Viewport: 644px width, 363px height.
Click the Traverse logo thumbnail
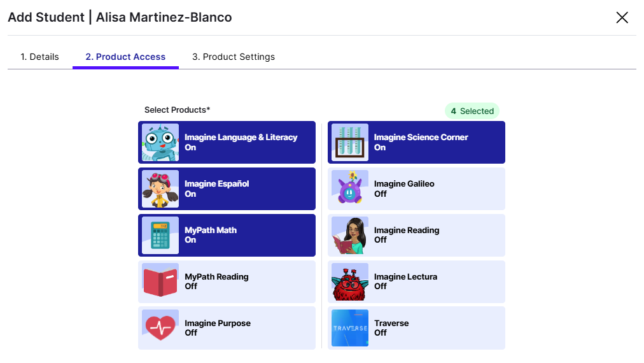pyautogui.click(x=350, y=328)
